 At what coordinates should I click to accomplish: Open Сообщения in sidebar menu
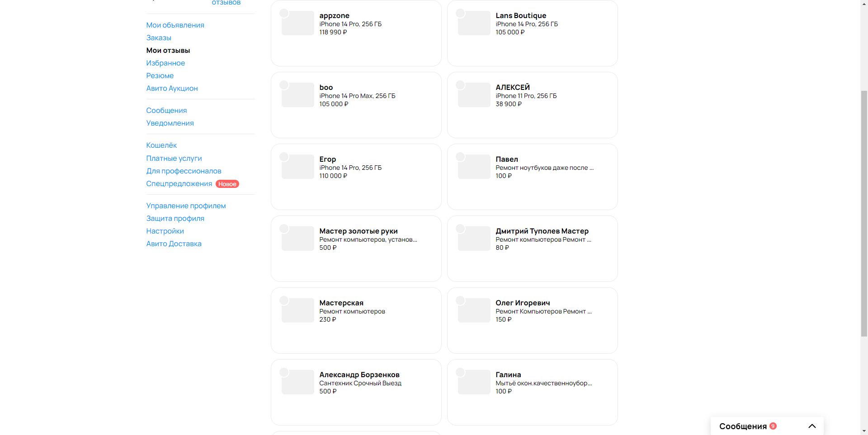tap(166, 110)
